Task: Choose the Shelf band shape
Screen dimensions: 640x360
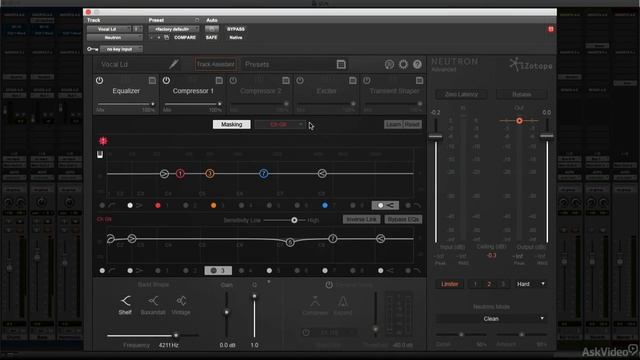Action: 125,305
